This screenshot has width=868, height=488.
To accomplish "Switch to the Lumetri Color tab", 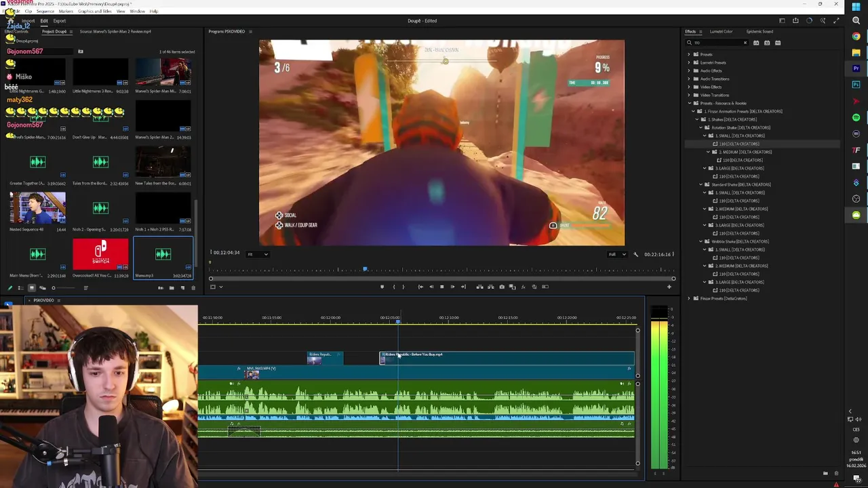I will click(721, 32).
